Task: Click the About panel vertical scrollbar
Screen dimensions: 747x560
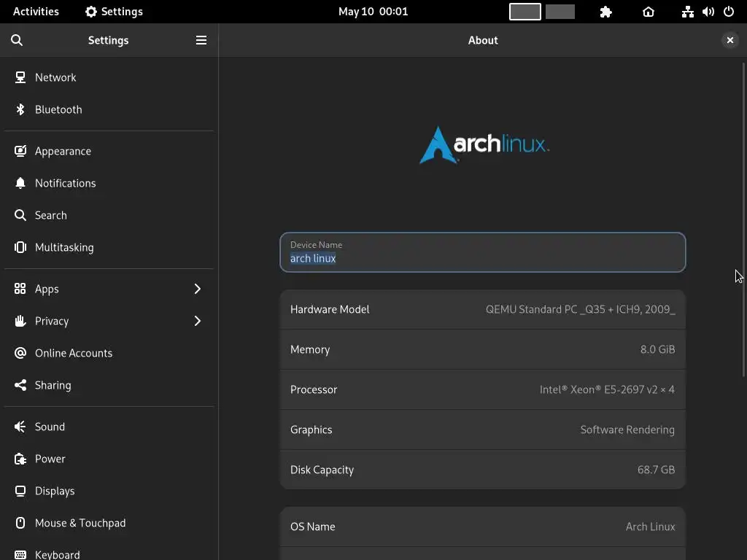Action: [x=743, y=219]
